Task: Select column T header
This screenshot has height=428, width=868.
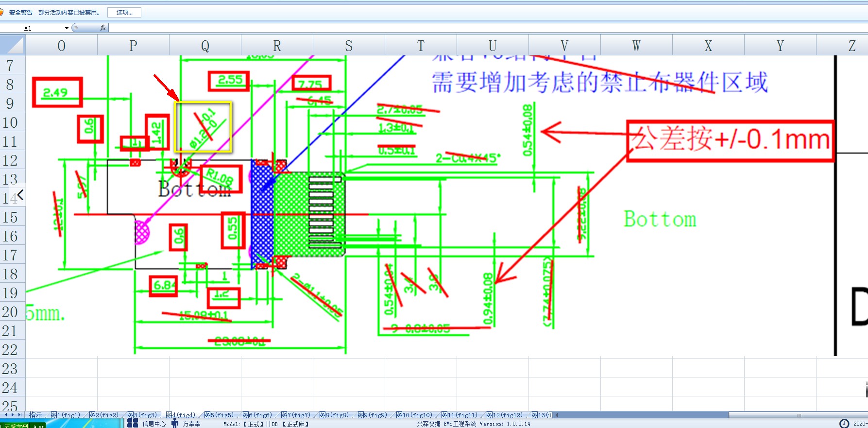Action: 421,46
